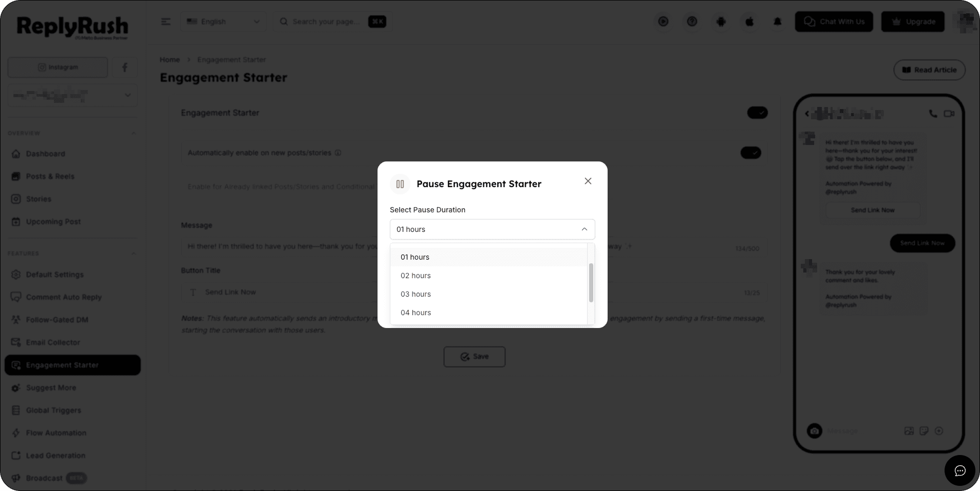Open the notifications bell icon
The height and width of the screenshot is (491, 980).
pos(778,22)
